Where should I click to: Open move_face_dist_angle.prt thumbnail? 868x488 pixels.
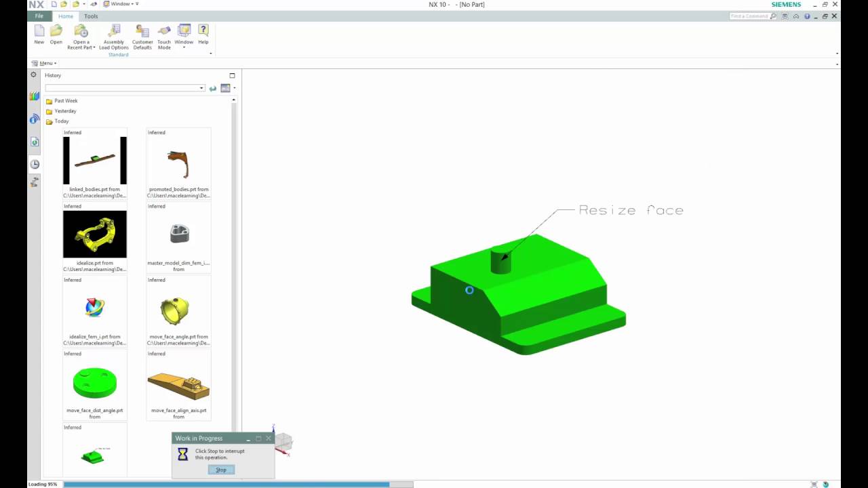coord(95,382)
